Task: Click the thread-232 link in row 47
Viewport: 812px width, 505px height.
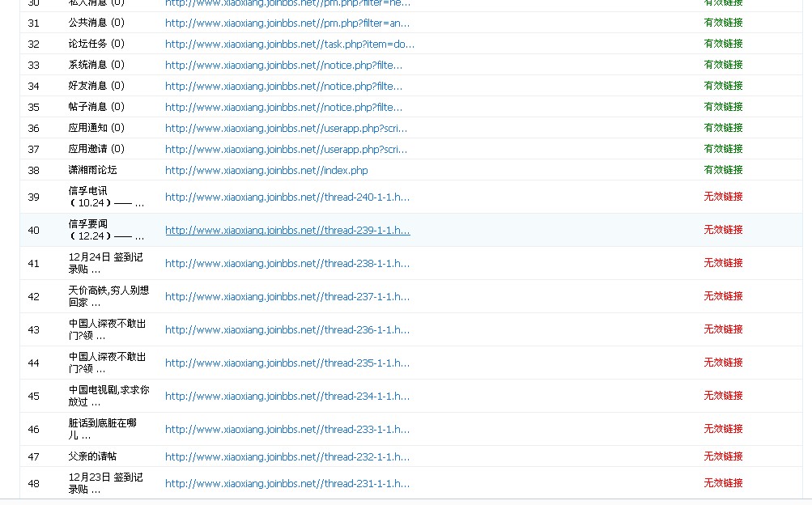Action: click(287, 457)
